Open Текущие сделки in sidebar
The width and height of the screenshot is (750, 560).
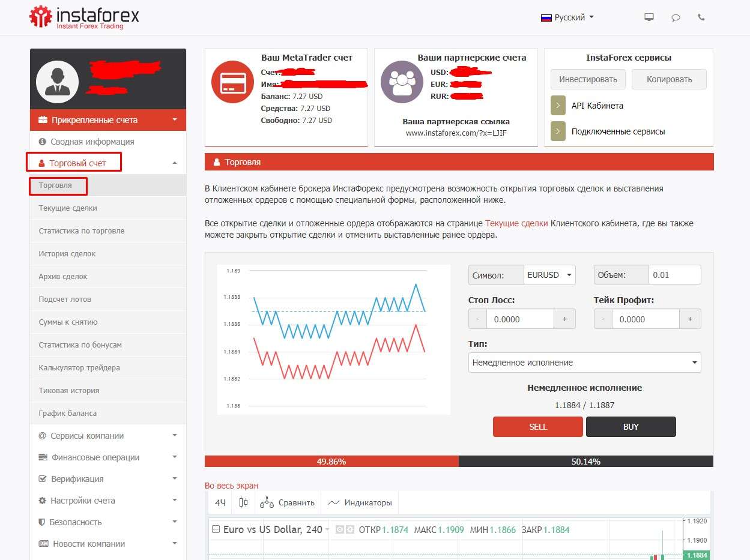coord(108,208)
